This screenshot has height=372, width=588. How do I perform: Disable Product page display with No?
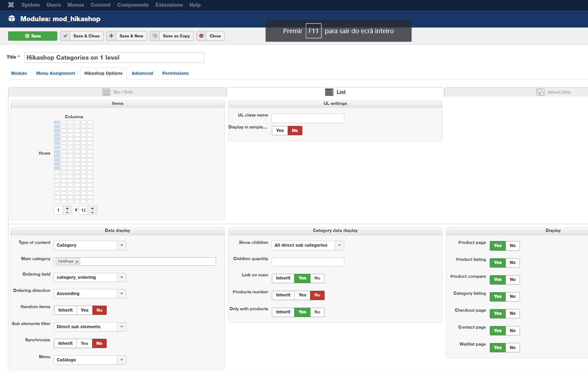pos(512,246)
